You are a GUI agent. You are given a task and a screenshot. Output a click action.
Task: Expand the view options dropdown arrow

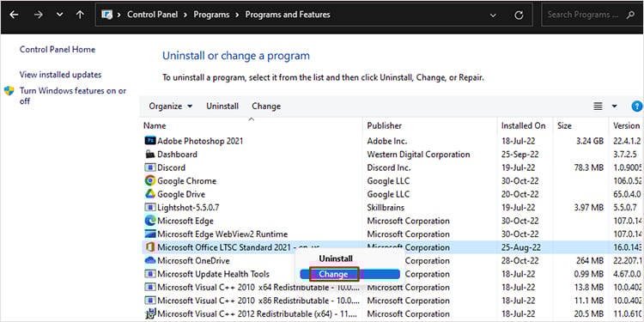click(615, 106)
